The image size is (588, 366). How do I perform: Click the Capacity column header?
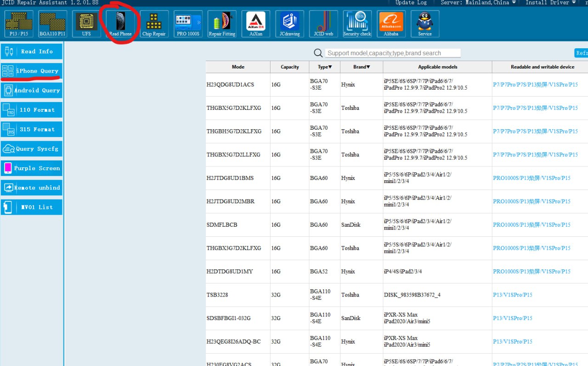[290, 67]
